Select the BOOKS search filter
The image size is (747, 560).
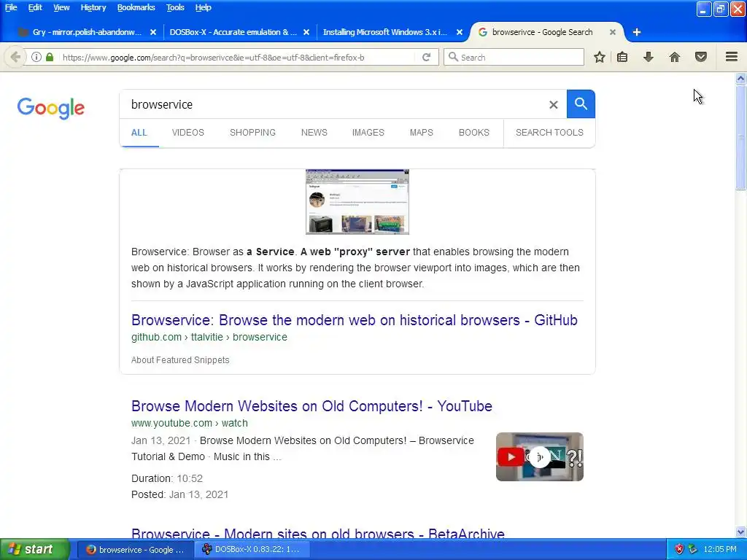[x=473, y=133]
